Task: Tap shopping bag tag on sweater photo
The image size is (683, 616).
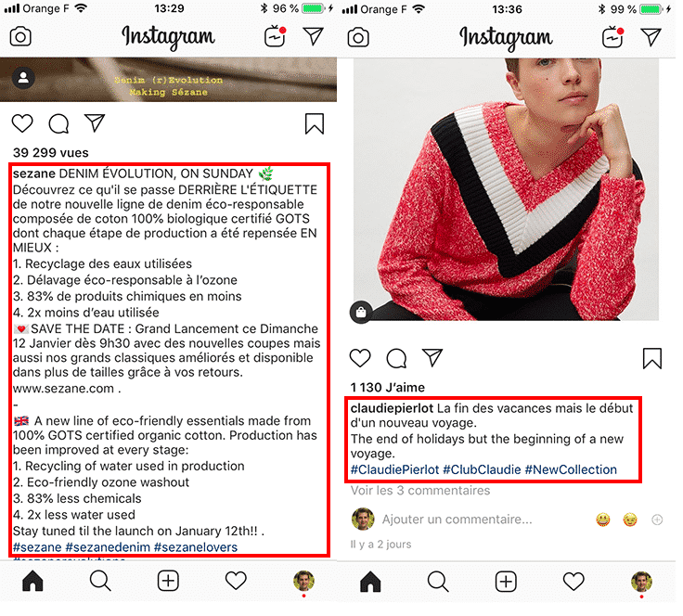Action: (x=361, y=312)
